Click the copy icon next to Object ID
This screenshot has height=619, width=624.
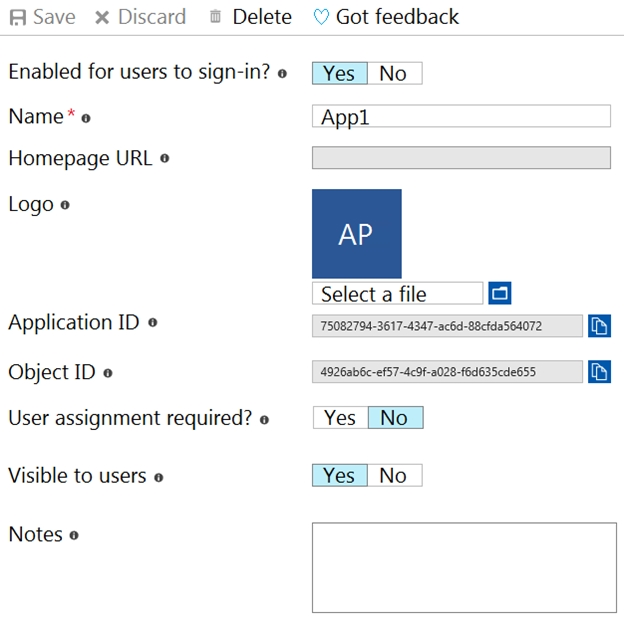[x=599, y=372]
